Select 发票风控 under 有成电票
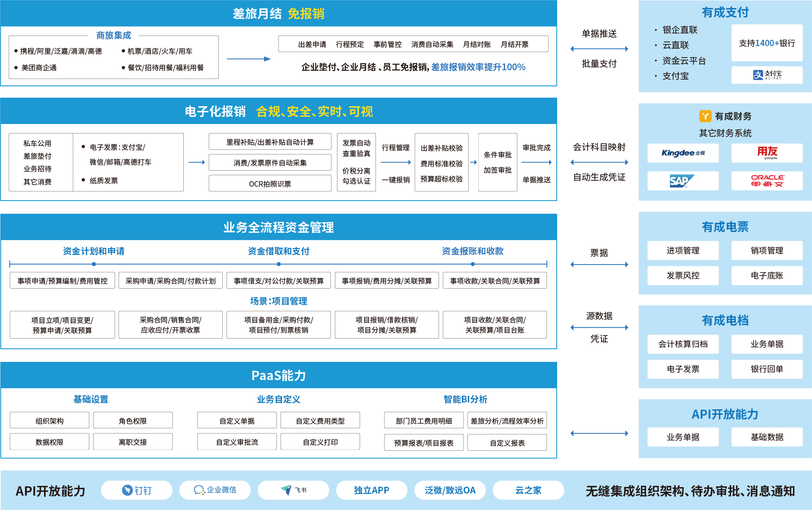The image size is (812, 510). tap(682, 276)
